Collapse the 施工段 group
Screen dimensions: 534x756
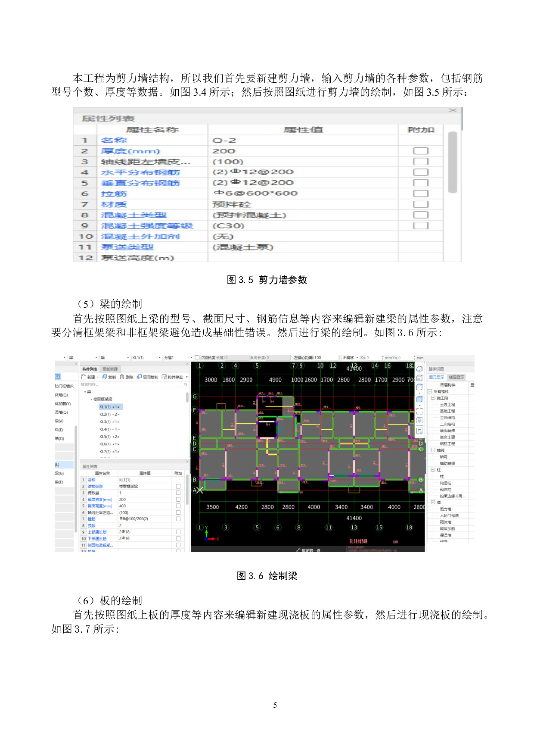[433, 398]
